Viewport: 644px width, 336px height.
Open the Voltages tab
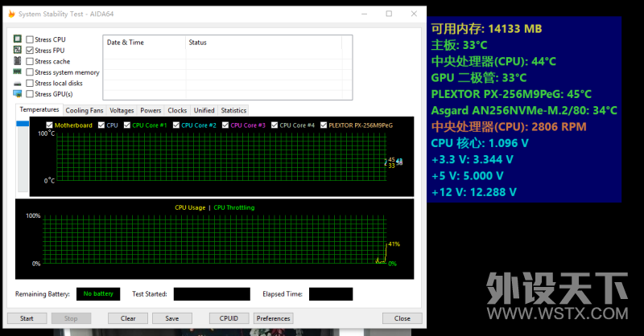point(122,110)
